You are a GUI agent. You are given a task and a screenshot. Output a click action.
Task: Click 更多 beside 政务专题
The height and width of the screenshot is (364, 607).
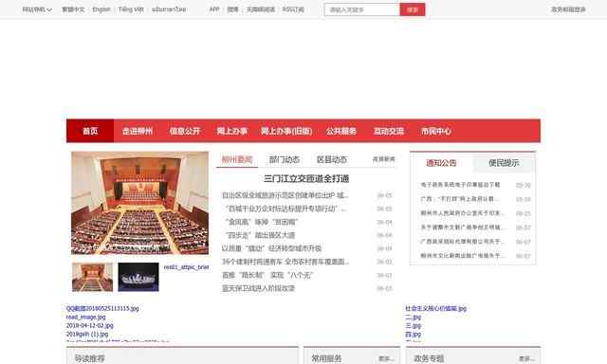[x=526, y=359]
